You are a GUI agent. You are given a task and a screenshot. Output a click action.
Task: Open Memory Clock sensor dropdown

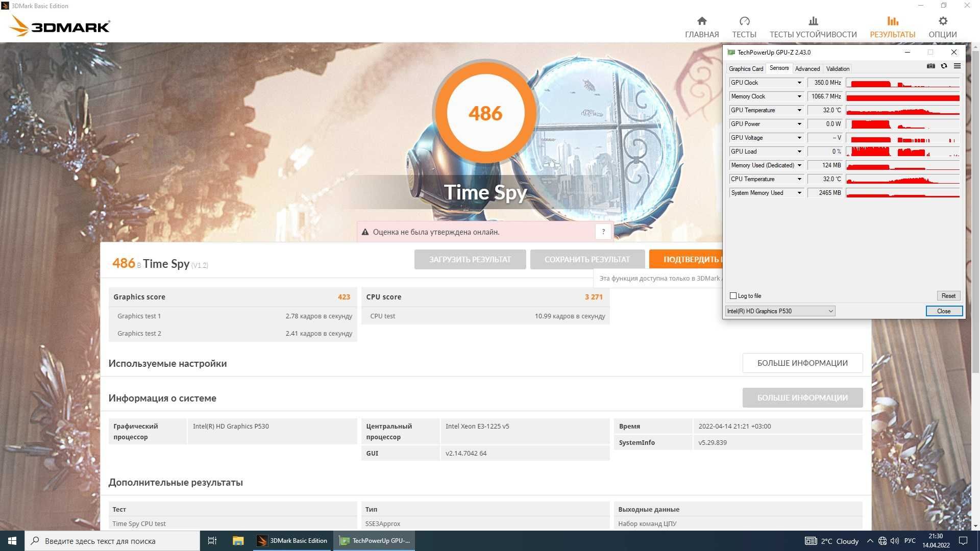(799, 96)
